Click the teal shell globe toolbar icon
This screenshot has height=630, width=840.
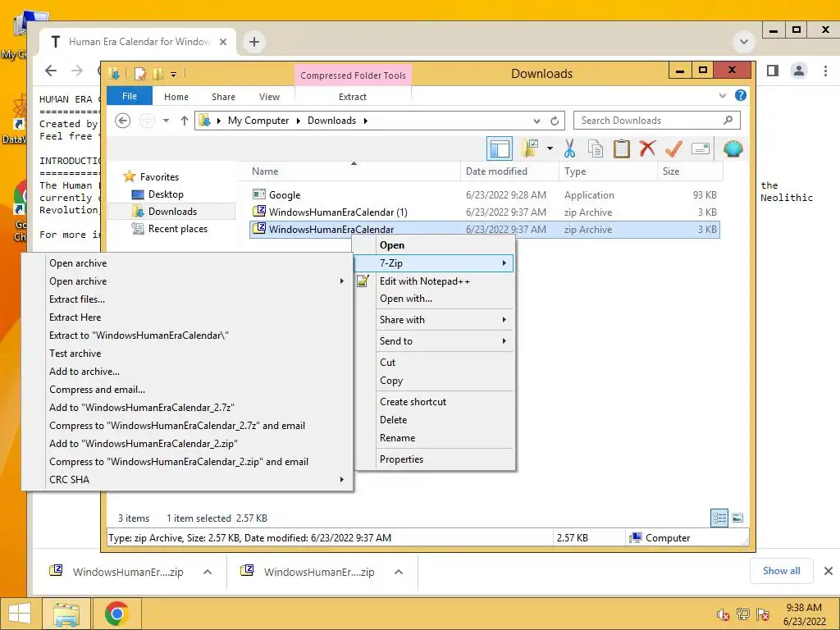(x=733, y=148)
